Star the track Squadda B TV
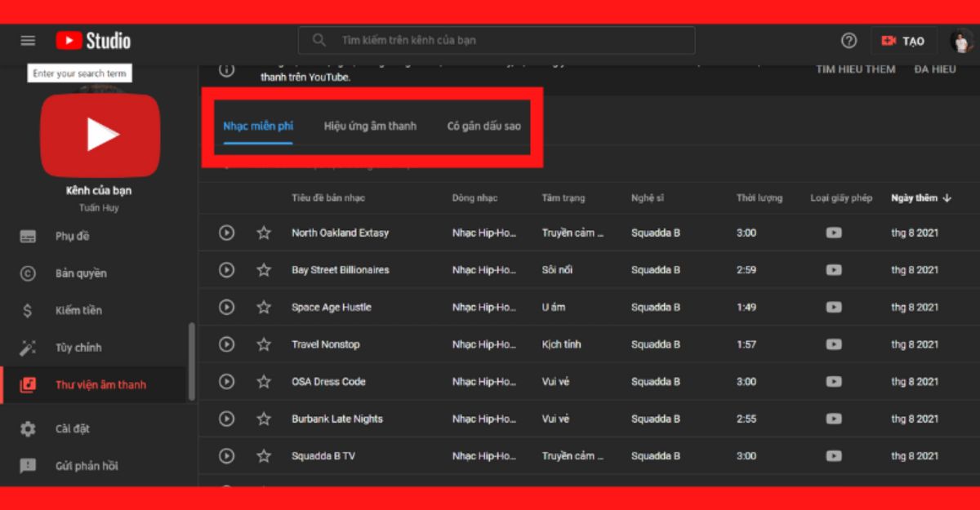This screenshot has height=510, width=980. click(x=264, y=456)
